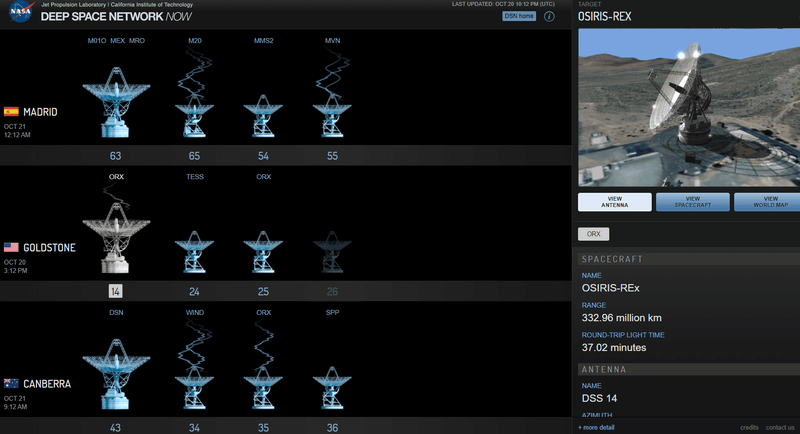
Task: Select Madrid dish antenna 55
Action: pos(332,116)
